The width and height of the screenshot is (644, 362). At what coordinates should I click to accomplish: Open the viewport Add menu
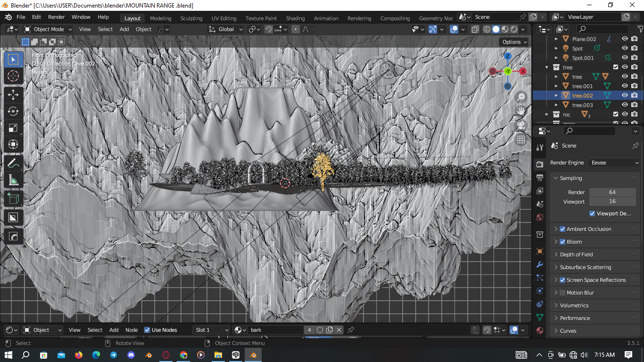[x=124, y=29]
